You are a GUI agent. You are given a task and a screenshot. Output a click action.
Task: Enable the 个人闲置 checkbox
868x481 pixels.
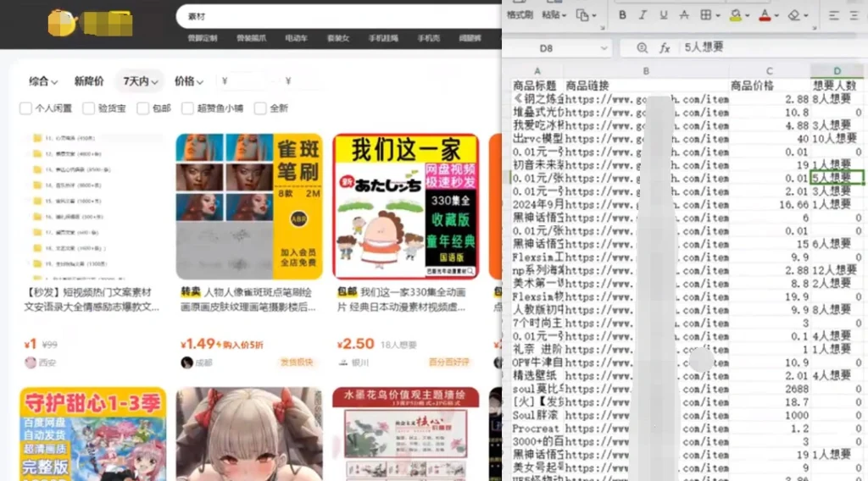coord(25,108)
